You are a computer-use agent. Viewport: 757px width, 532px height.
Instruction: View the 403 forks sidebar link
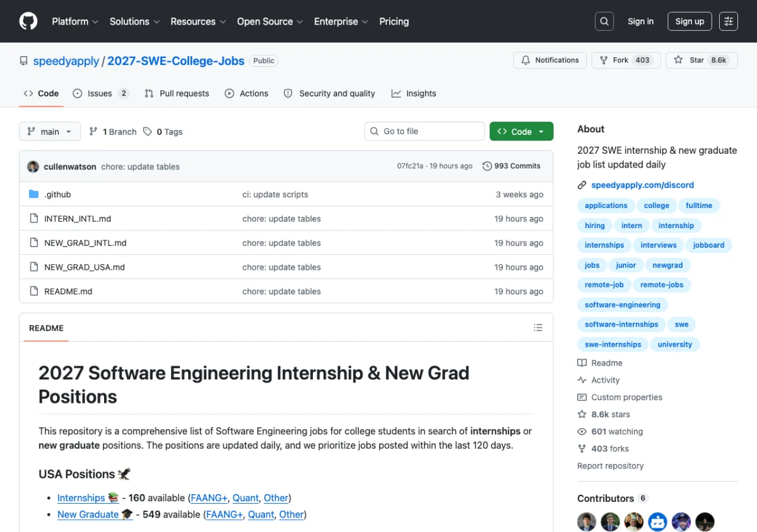pyautogui.click(x=603, y=449)
